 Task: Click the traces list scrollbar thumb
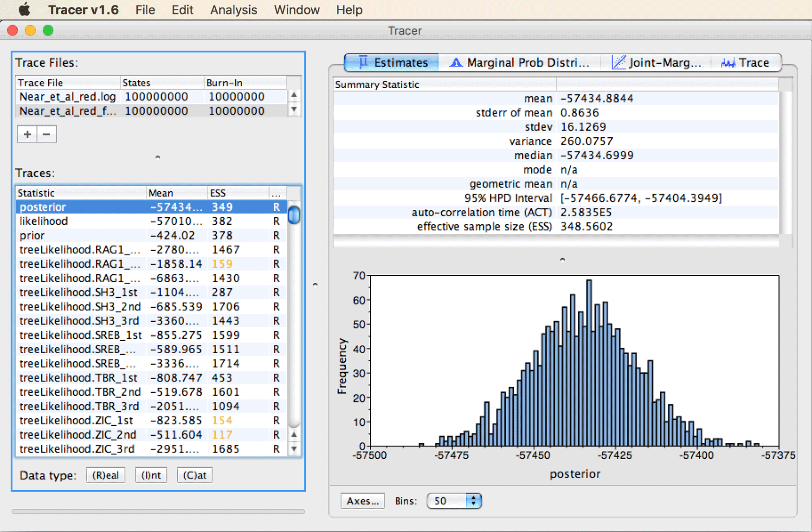(294, 215)
